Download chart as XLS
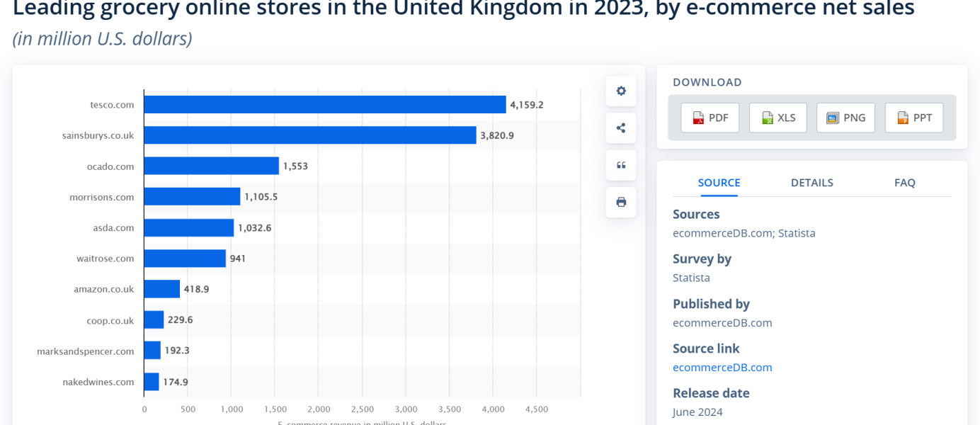The height and width of the screenshot is (425, 980). (778, 118)
